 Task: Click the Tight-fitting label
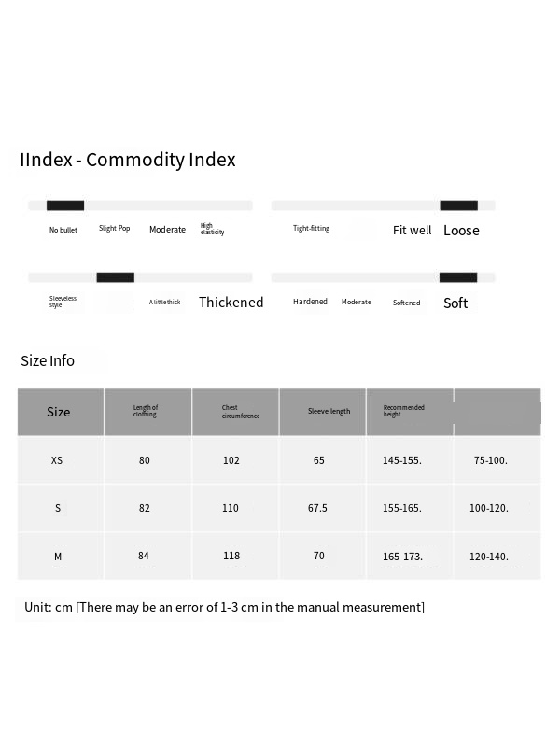point(311,229)
